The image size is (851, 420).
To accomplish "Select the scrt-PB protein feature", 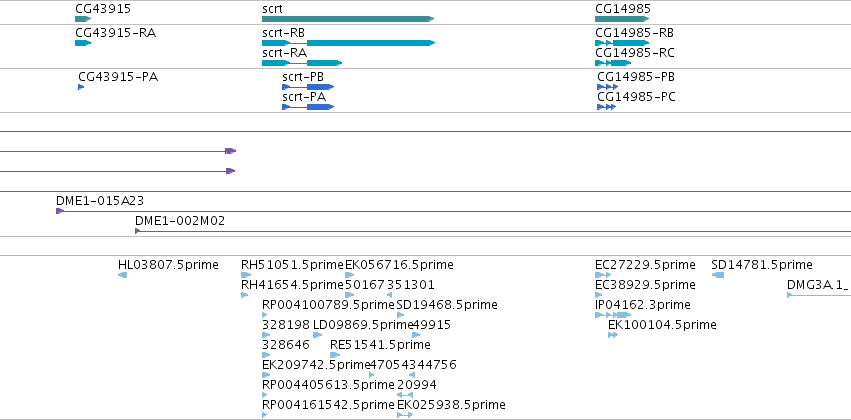I will (x=308, y=87).
